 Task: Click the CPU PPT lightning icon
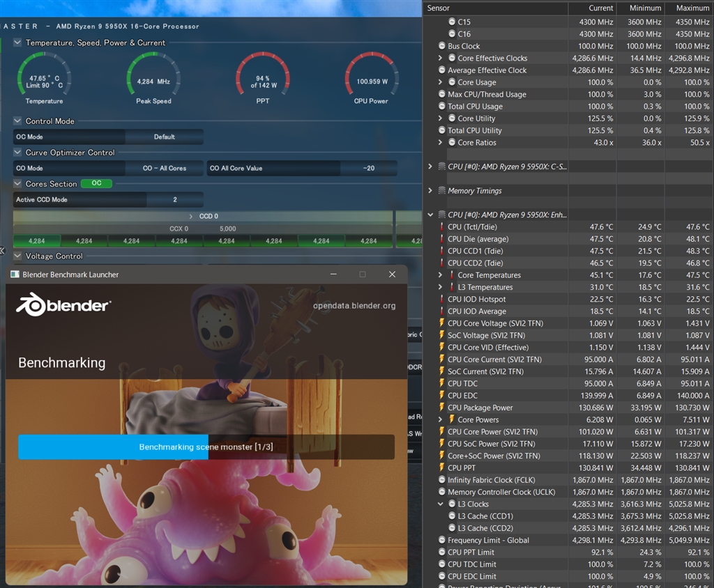tap(441, 467)
